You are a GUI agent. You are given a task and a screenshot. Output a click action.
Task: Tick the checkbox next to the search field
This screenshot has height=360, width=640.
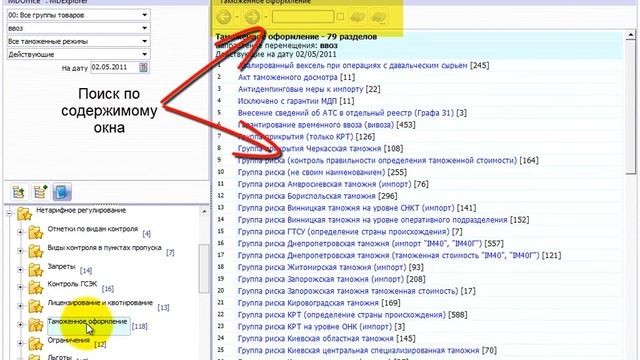click(x=340, y=17)
